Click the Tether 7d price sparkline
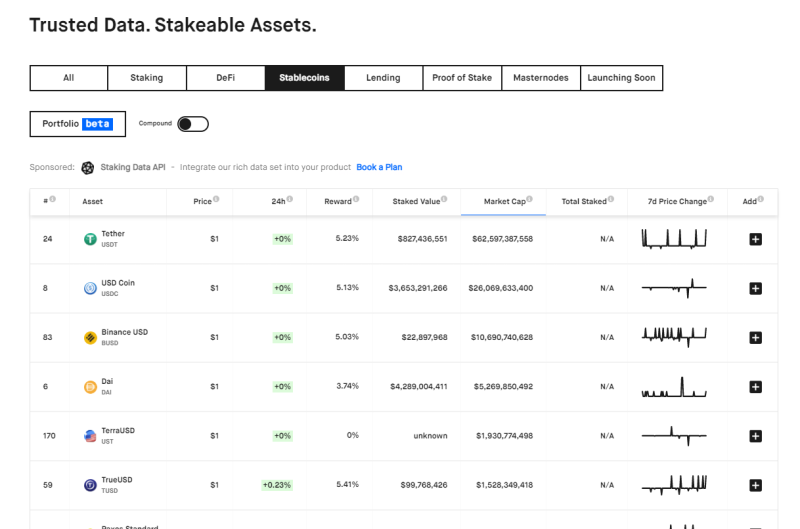This screenshot has width=800, height=529. click(674, 239)
